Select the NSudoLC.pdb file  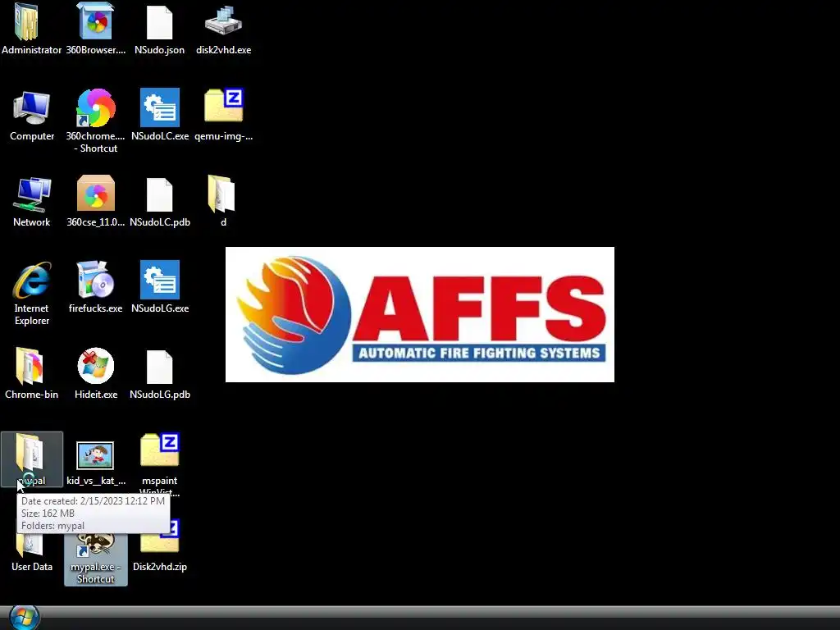pyautogui.click(x=160, y=195)
